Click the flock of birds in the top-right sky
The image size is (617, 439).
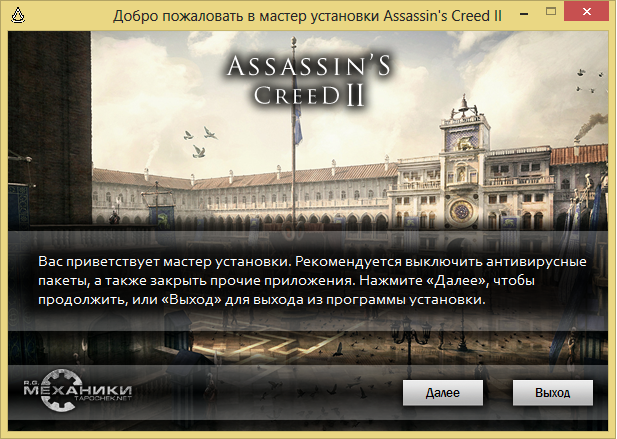click(x=589, y=82)
